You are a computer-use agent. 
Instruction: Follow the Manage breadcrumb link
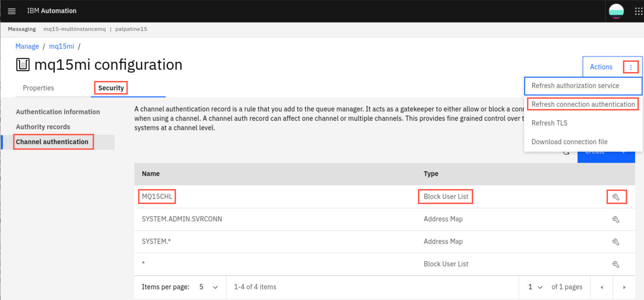click(x=27, y=46)
